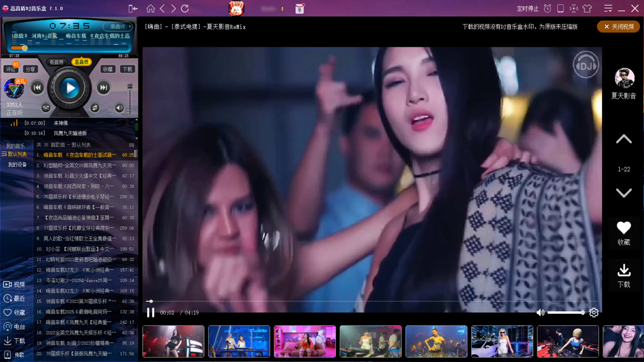Click the skin changer shirt icon
This screenshot has width=644, height=362.
click(587, 9)
